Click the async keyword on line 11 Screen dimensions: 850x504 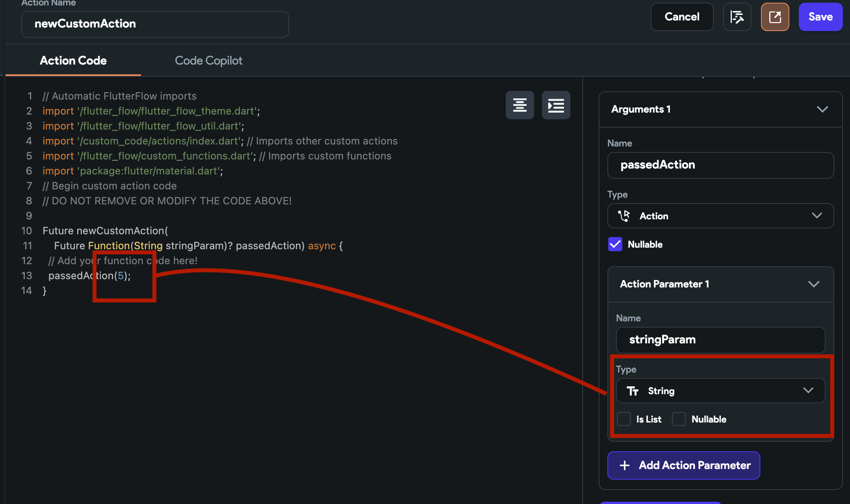pos(322,246)
